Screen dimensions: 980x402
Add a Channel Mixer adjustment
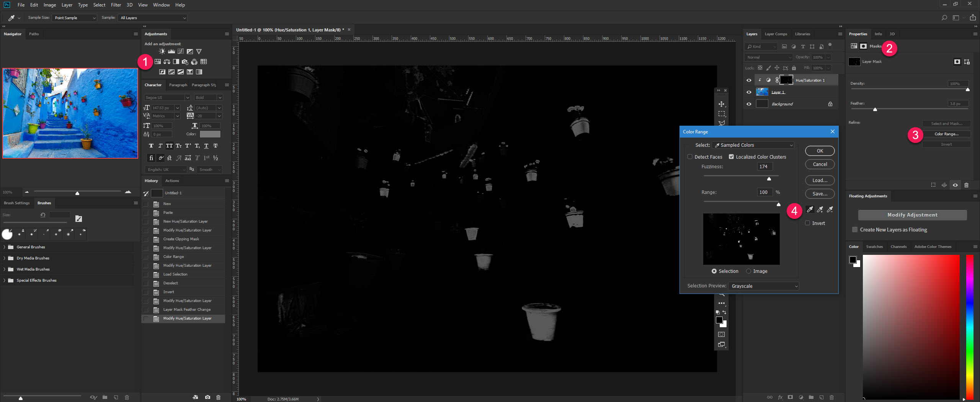point(194,62)
